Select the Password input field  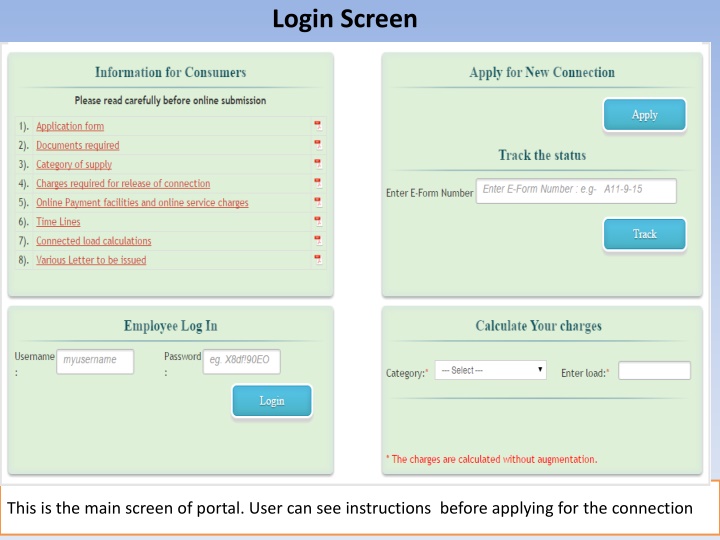243,361
